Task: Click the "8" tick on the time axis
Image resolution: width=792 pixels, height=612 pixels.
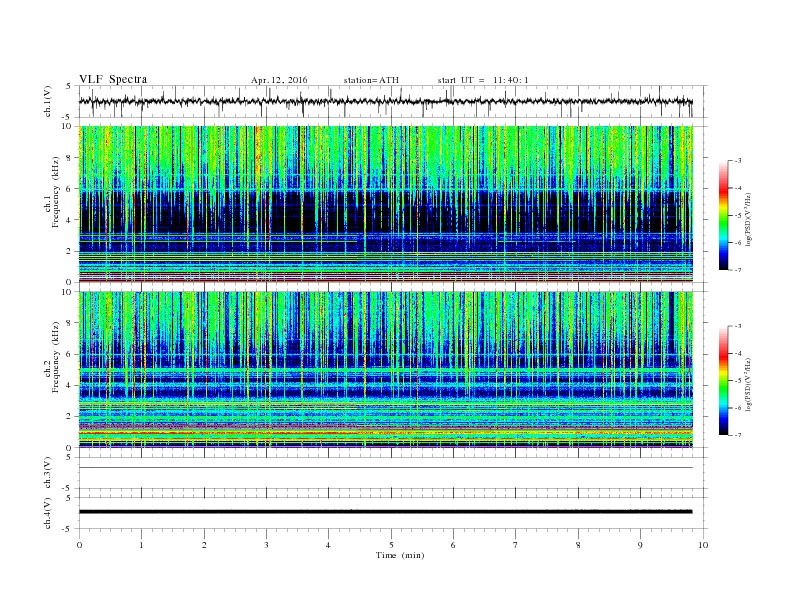Action: (578, 545)
